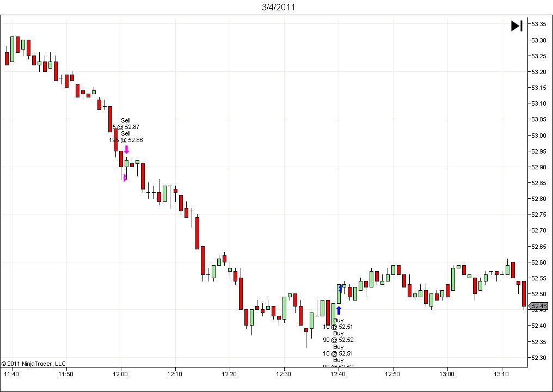Click the 52.55 price axis label
Image resolution: width=553 pixels, height=392 pixels.
pyautogui.click(x=538, y=278)
